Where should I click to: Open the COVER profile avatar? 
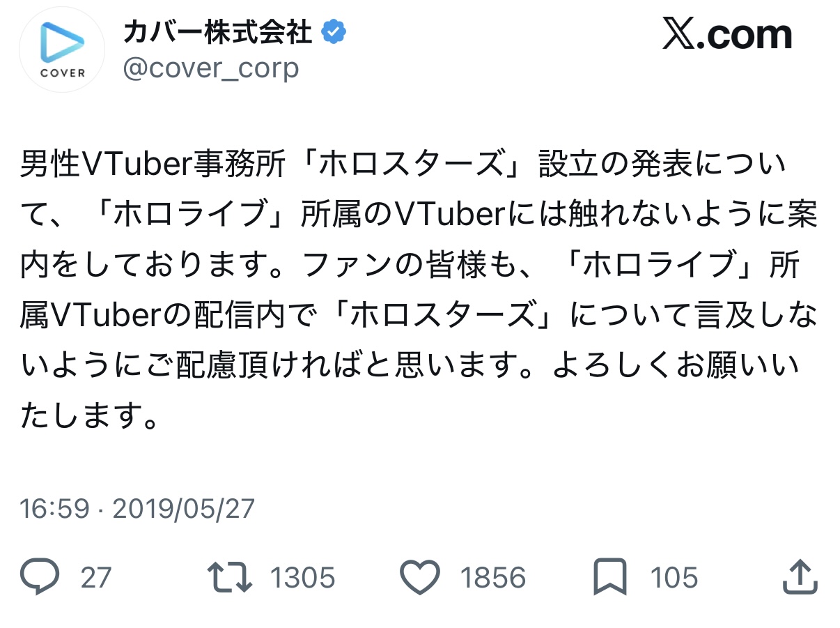pos(61,49)
